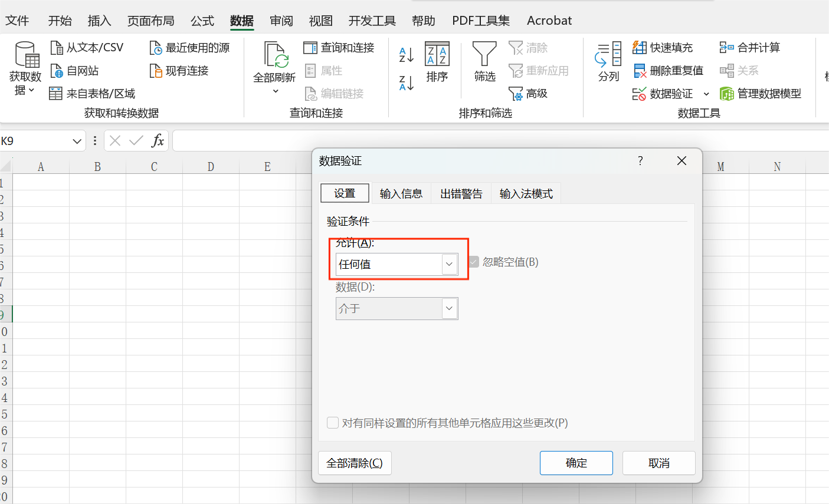The width and height of the screenshot is (829, 504).
Task: Switch to the PDF工具集 ribbon tab
Action: coord(481,21)
